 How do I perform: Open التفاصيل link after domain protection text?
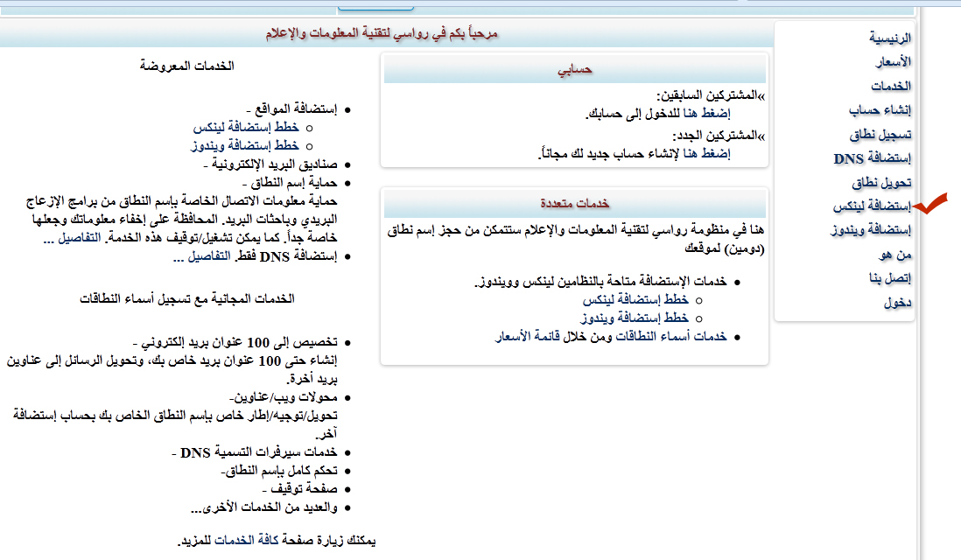pyautogui.click(x=73, y=238)
